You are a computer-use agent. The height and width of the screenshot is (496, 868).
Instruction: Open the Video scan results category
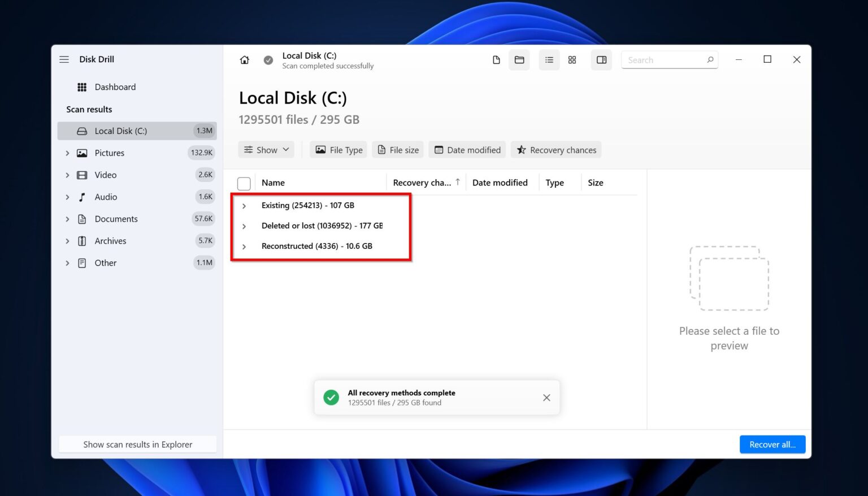[x=105, y=175]
